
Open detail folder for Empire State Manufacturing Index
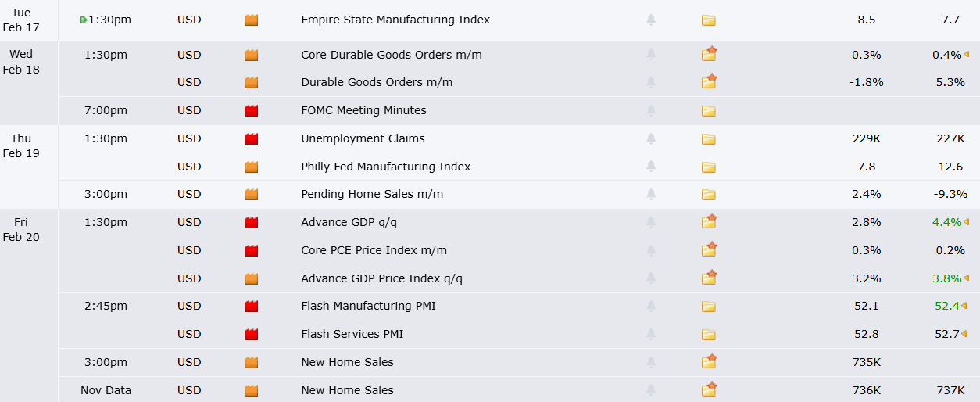tap(709, 20)
